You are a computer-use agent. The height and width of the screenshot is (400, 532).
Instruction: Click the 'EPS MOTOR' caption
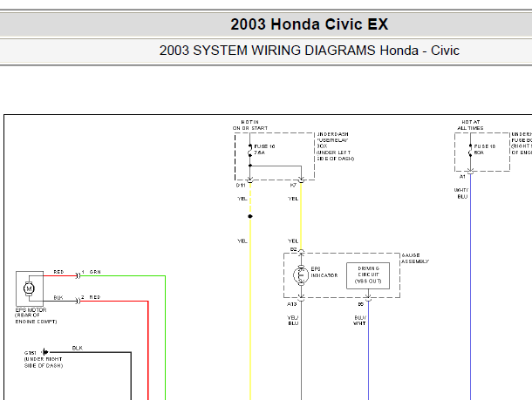tap(31, 310)
